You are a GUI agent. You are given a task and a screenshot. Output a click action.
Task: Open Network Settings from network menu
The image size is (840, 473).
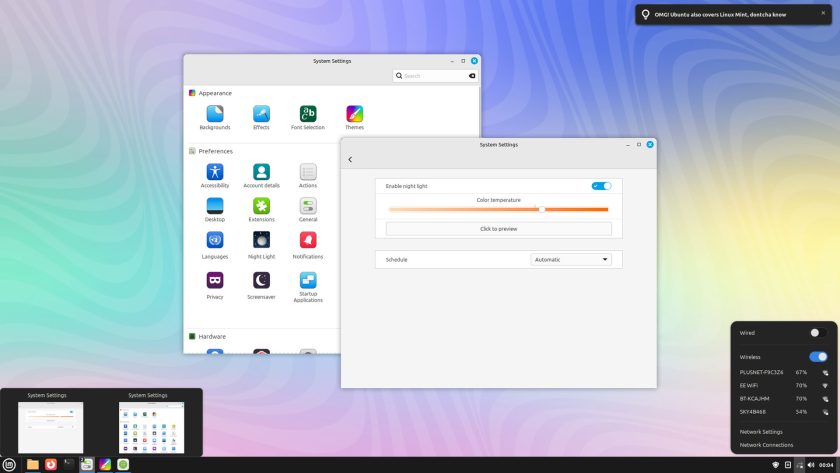pos(761,432)
